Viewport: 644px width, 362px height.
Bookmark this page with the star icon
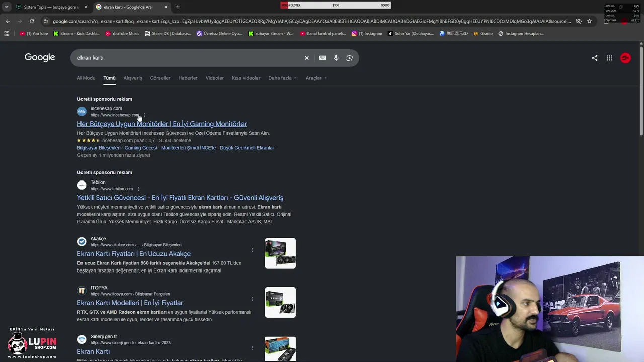(589, 21)
